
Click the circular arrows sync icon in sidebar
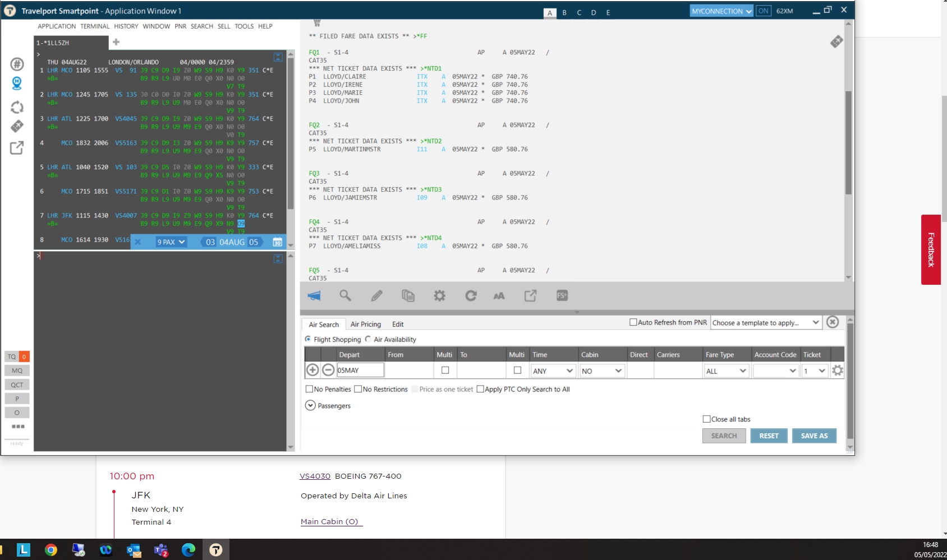17,107
